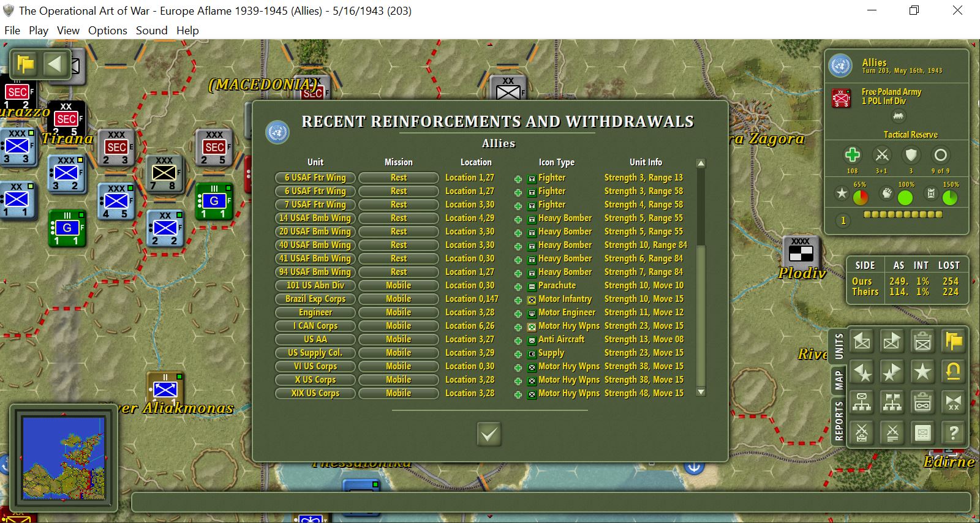Click the minimap overview thumbnail
This screenshot has height=523, width=980.
[64, 457]
